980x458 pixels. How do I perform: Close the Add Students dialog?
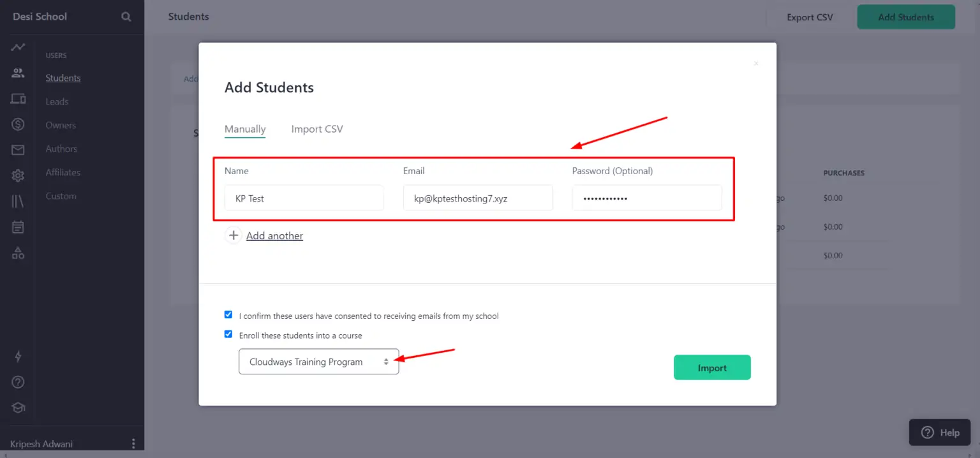[756, 63]
